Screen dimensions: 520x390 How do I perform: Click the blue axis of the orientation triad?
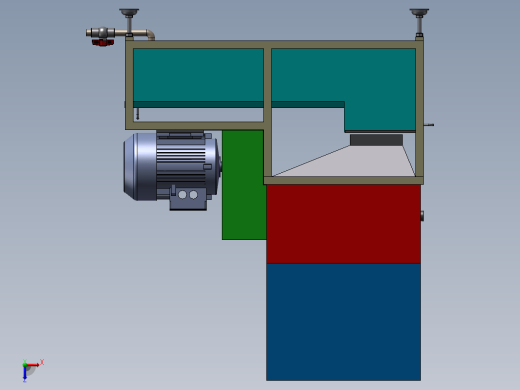pyautogui.click(x=25, y=373)
